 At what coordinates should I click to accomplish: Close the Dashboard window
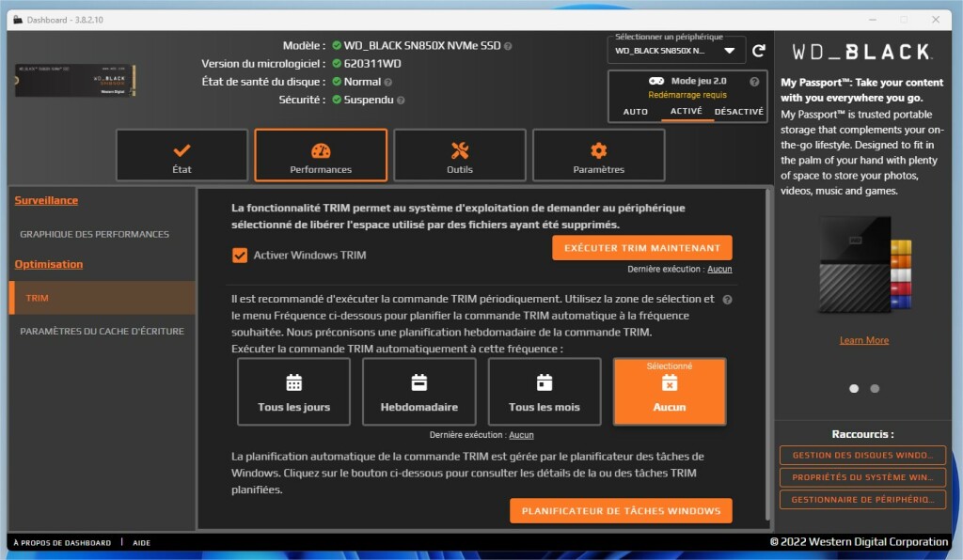click(x=936, y=20)
